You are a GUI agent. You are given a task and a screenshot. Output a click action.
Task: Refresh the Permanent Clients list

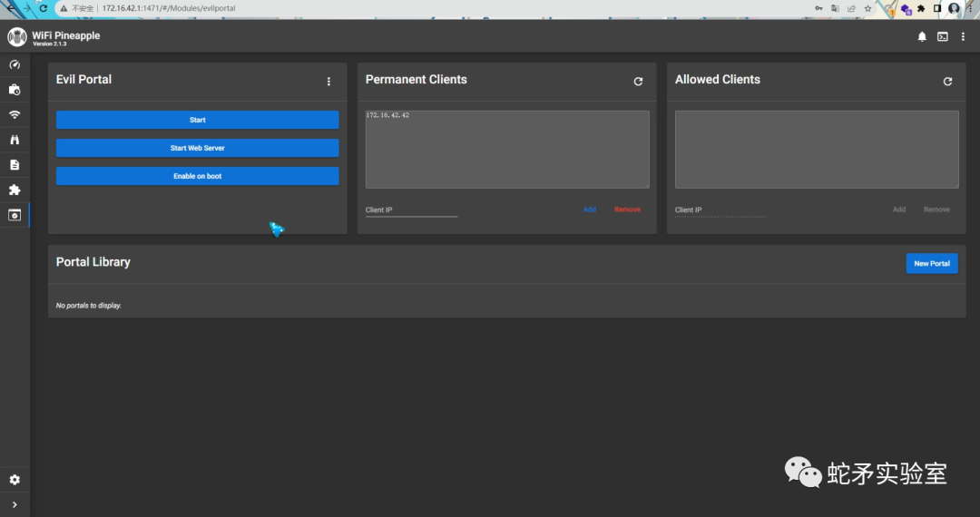click(638, 81)
